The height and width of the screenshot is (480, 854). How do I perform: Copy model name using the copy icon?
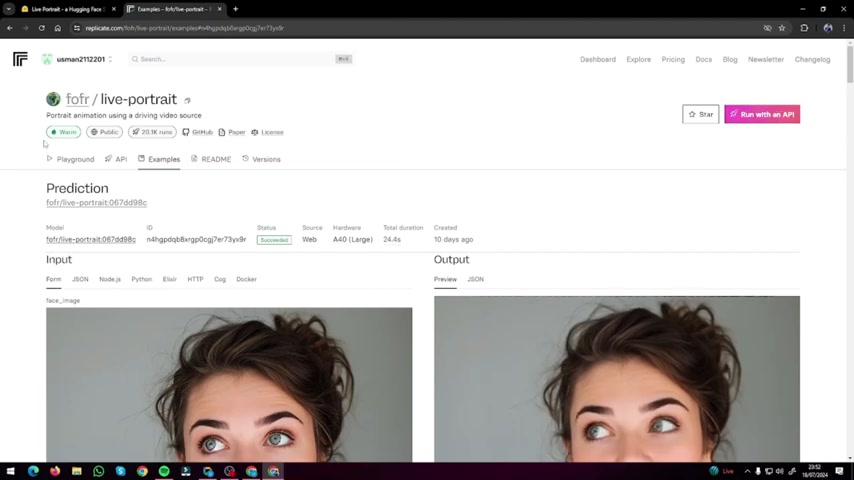pos(187,100)
